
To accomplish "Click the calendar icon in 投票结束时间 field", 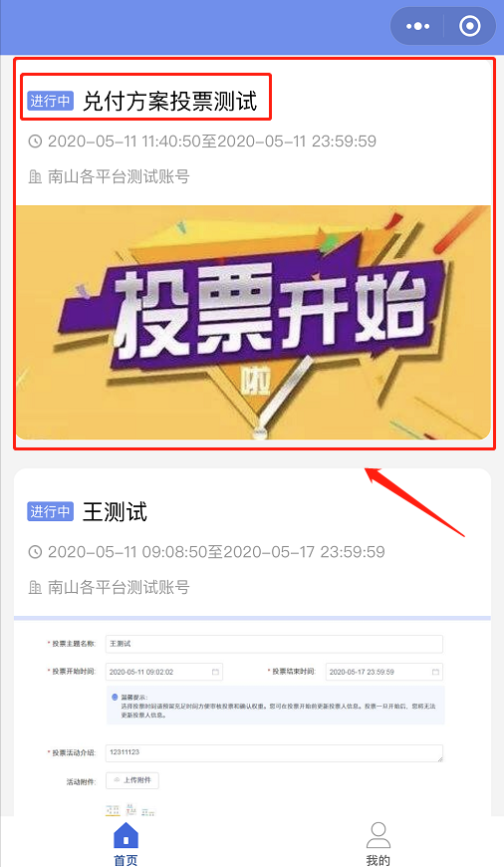I will coord(435,672).
